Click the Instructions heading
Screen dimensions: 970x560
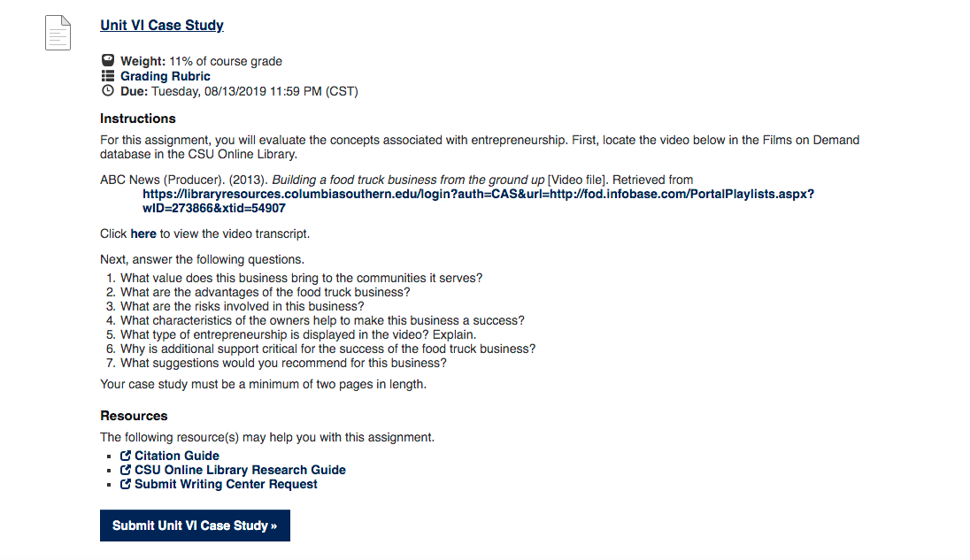click(x=138, y=119)
